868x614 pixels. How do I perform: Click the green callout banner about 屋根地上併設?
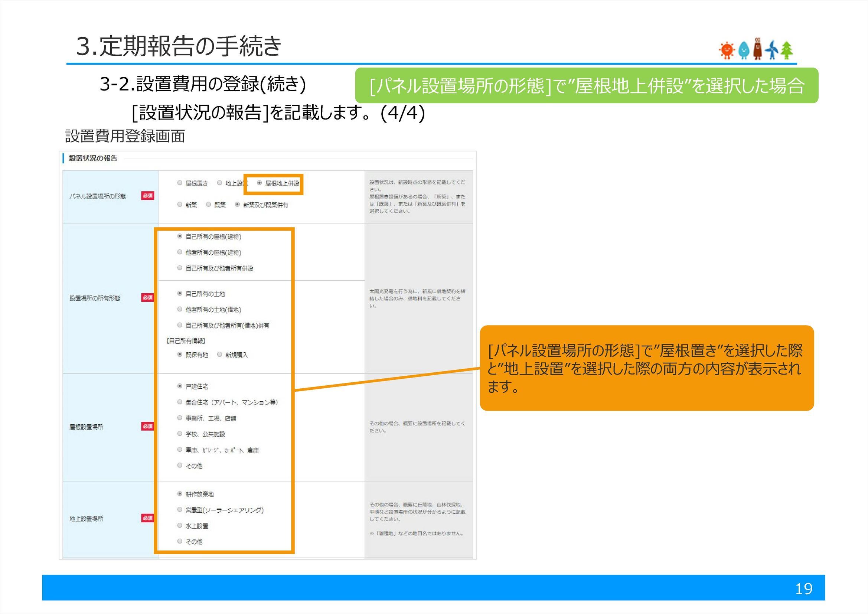[x=588, y=86]
